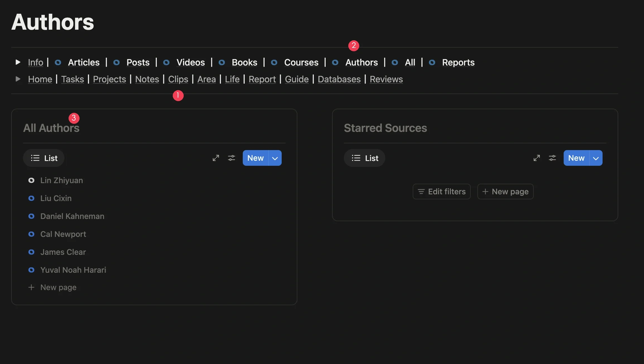Click the page icon before Articles link

click(x=58, y=62)
